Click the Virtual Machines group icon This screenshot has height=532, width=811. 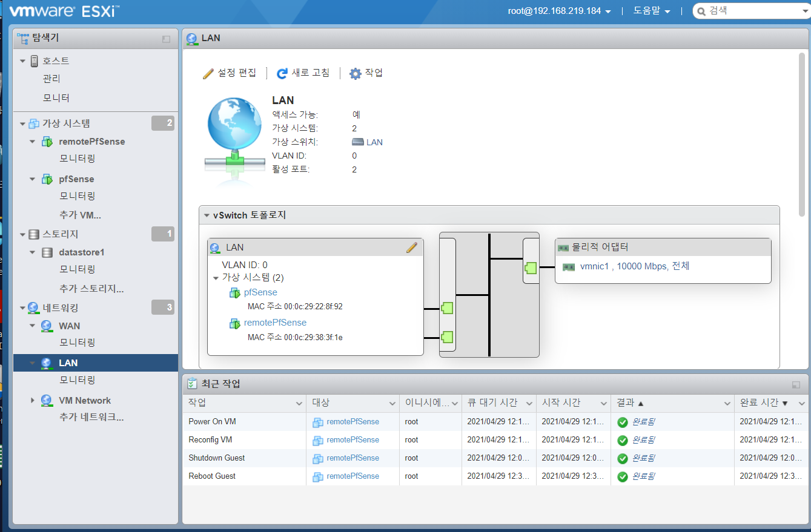(34, 123)
